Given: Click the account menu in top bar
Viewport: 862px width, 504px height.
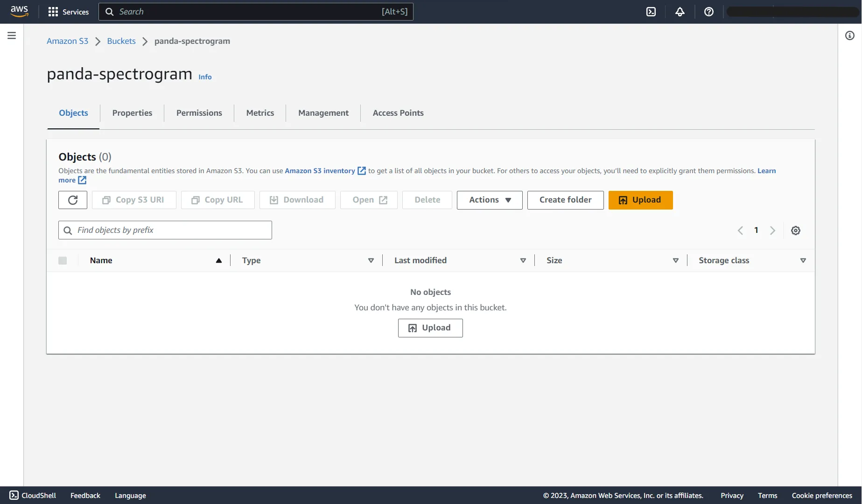Looking at the screenshot, I should pyautogui.click(x=793, y=12).
